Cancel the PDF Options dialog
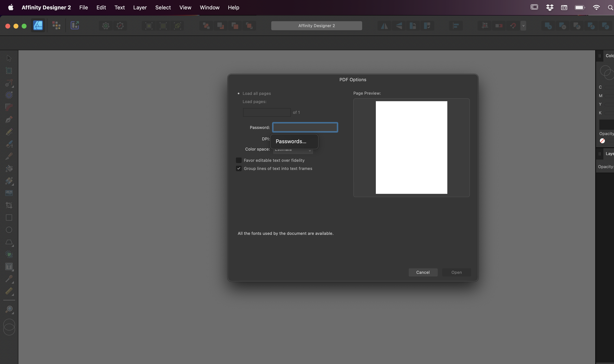 coord(423,273)
